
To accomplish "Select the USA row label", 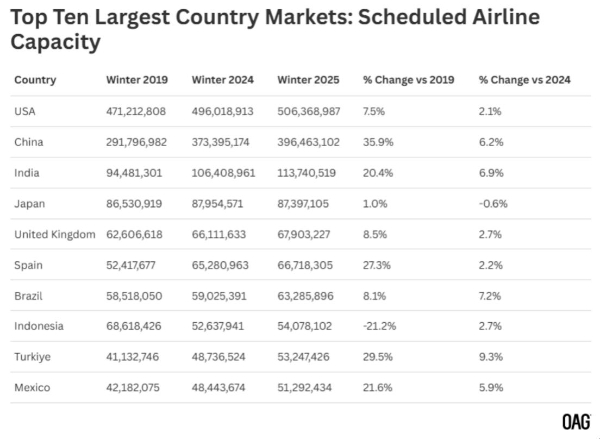I will 26,112.
